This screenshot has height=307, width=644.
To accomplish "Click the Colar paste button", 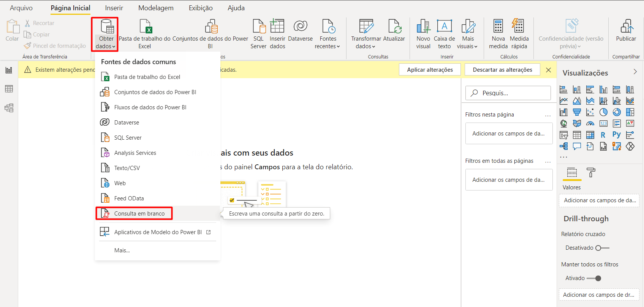I will (12, 31).
